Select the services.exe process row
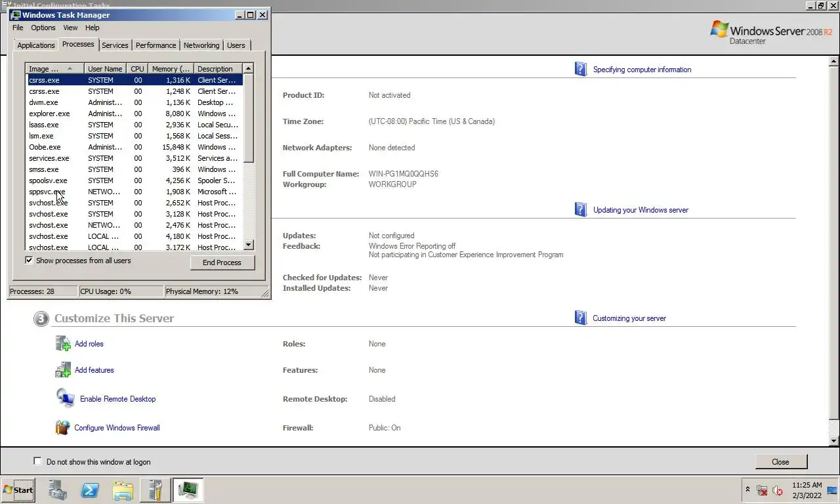 coord(135,158)
